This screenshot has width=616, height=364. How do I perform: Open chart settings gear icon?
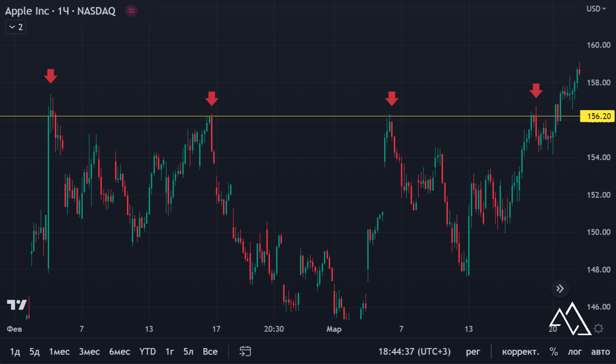599,328
